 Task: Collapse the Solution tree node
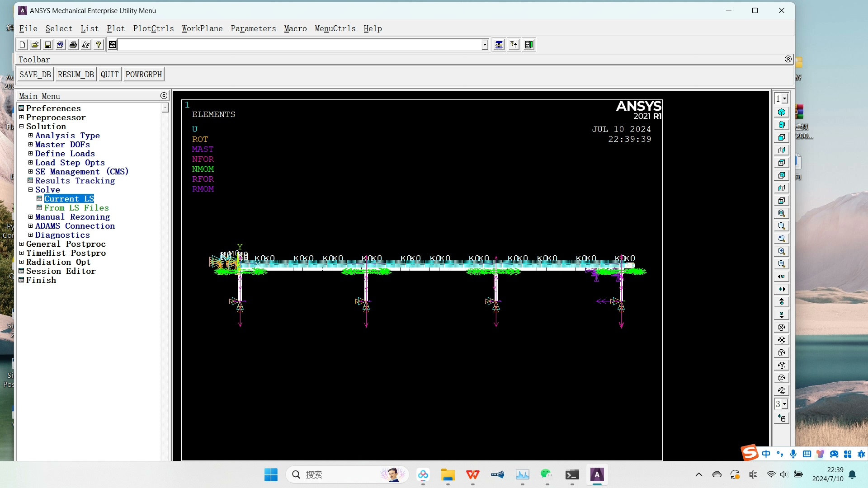(21, 127)
